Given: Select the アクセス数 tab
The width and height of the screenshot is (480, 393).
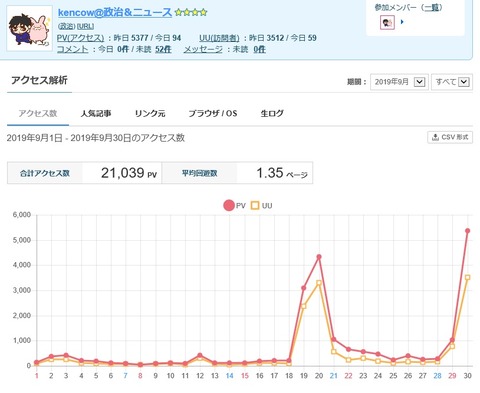Looking at the screenshot, I should pyautogui.click(x=38, y=113).
